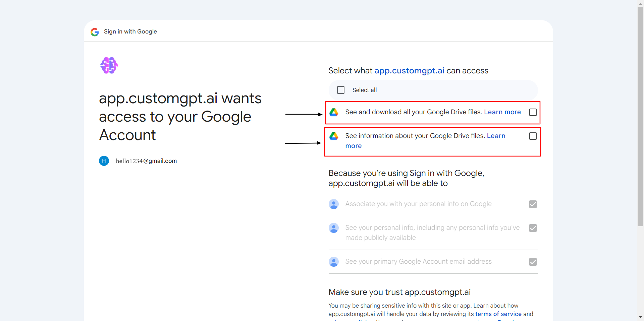Click 'See and download all your Google Drive files' text

point(414,112)
